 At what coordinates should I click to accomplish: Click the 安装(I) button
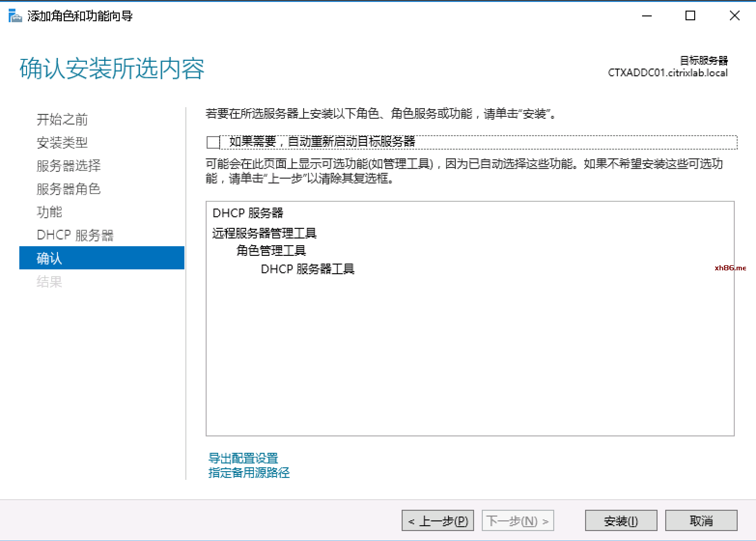pyautogui.click(x=621, y=520)
